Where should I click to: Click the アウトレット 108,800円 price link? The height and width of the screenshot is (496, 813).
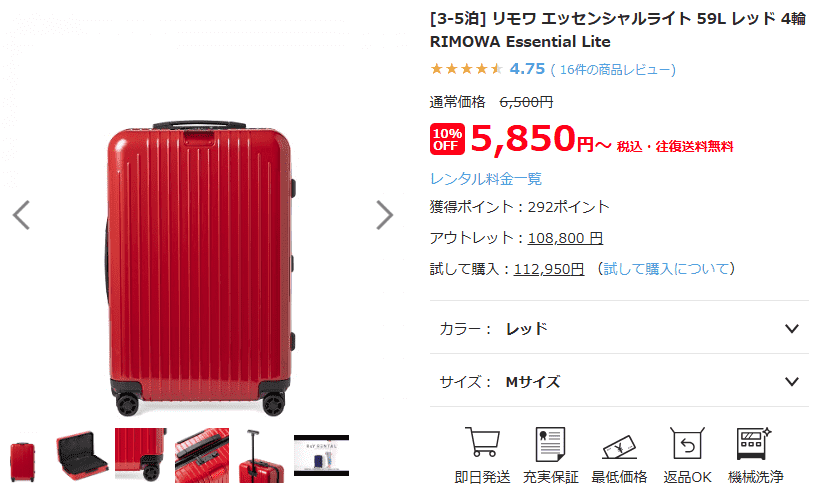[565, 238]
